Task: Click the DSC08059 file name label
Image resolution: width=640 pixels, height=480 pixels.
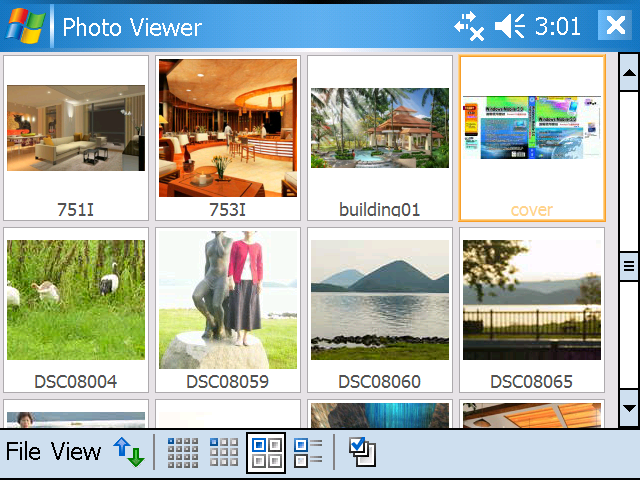Action: point(228,382)
